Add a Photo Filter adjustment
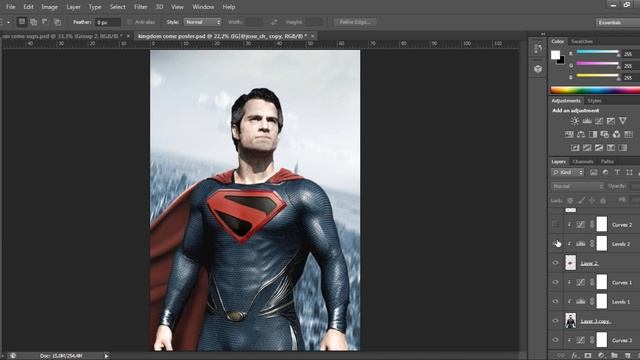Viewport: 640px width, 360px height. 604,134
